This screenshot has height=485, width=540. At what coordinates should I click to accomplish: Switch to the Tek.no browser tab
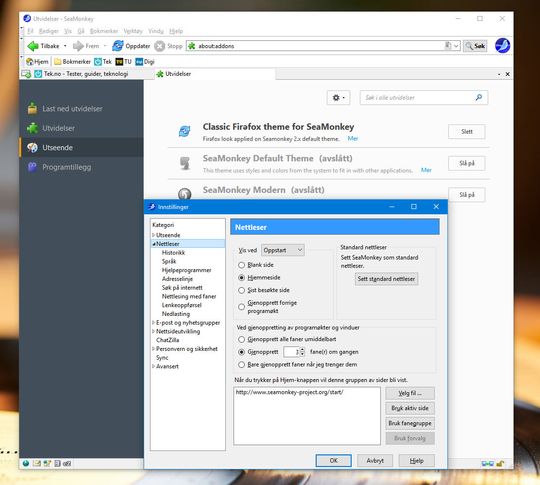[87, 74]
